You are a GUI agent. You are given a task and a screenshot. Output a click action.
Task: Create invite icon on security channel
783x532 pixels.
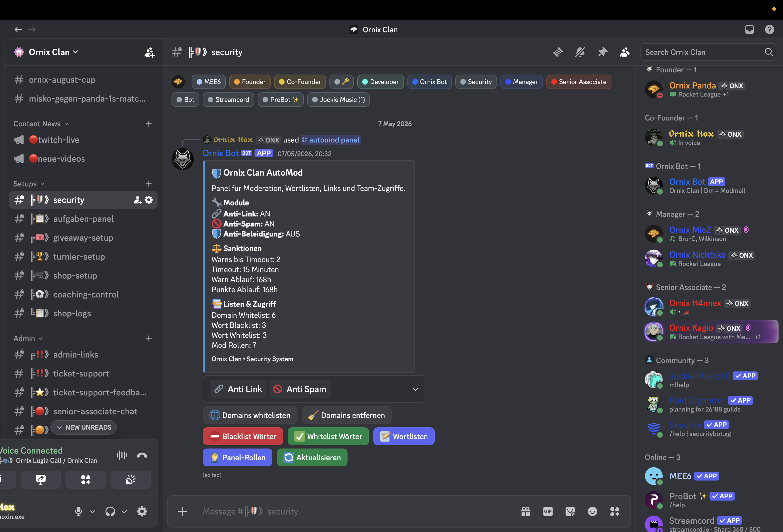click(138, 200)
